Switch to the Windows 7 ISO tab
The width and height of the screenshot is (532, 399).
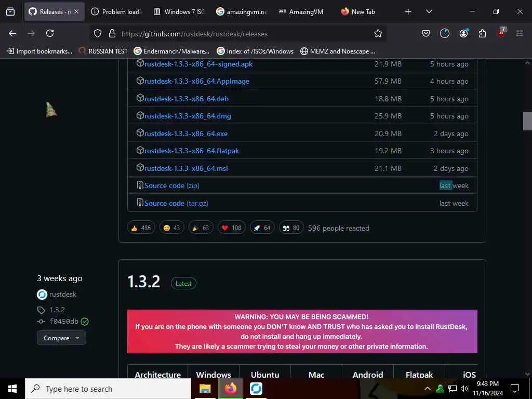pos(179,12)
